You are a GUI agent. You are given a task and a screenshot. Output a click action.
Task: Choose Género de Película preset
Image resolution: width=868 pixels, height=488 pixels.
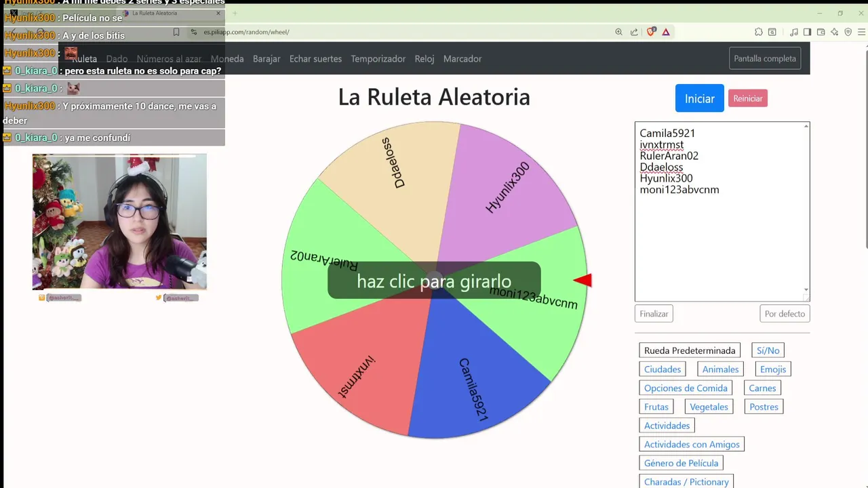pyautogui.click(x=681, y=464)
